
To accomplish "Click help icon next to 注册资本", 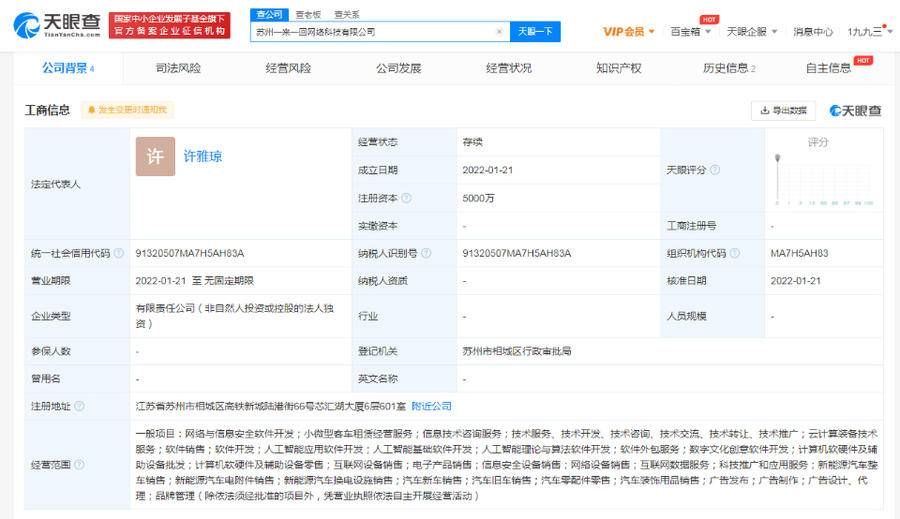I will point(406,197).
